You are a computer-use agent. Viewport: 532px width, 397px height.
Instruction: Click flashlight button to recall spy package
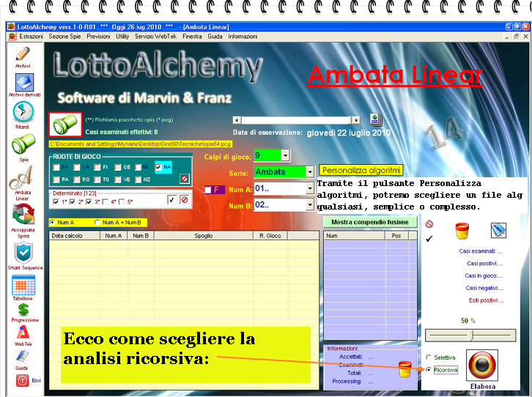(x=65, y=125)
